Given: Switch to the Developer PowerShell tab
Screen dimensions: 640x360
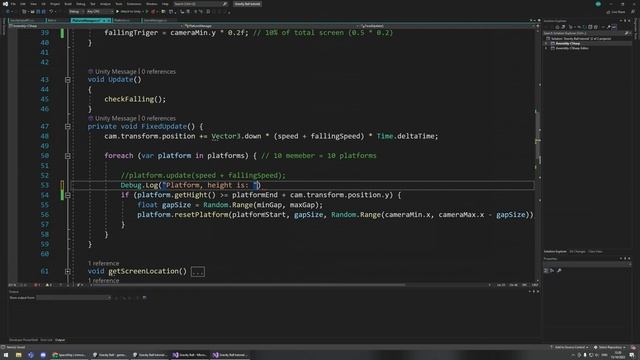Looking at the screenshot, I should click(23, 340).
